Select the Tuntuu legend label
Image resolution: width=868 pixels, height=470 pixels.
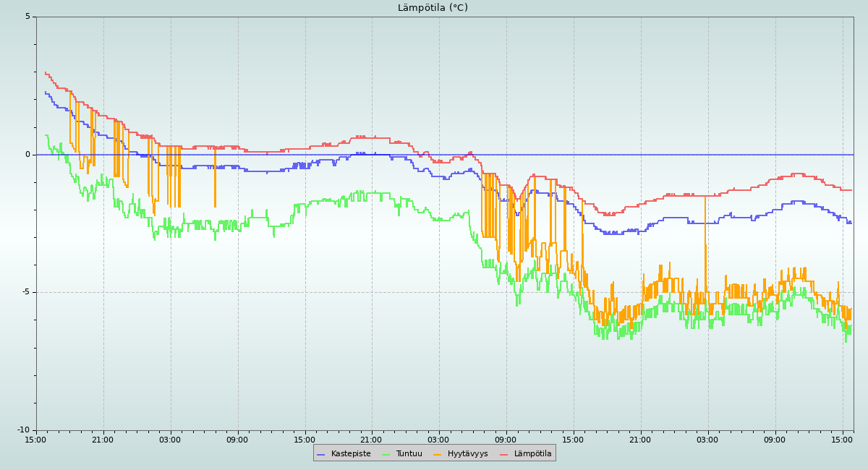409,454
